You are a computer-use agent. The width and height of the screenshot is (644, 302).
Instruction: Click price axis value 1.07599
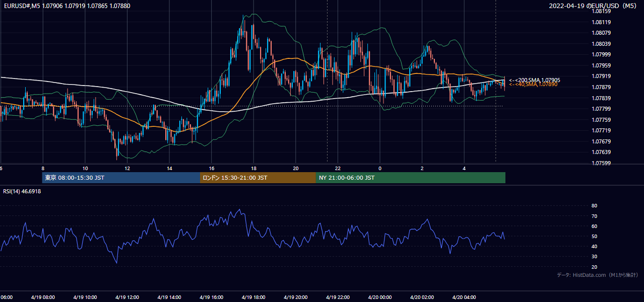[601, 163]
